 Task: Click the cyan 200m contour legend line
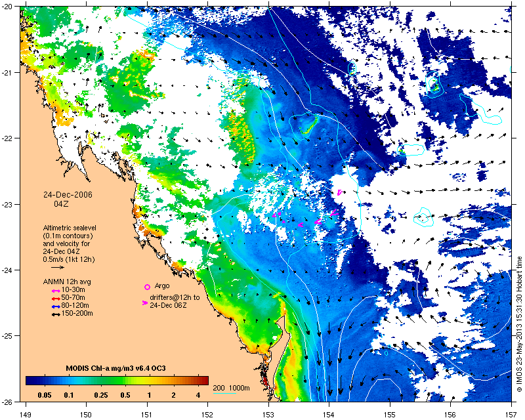click(224, 394)
